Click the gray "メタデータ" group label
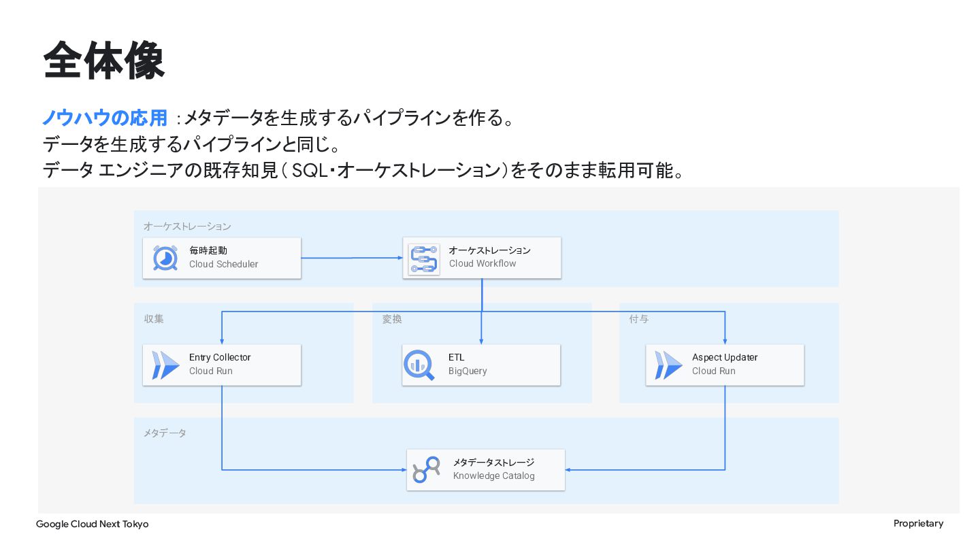This screenshot has height=551, width=980. pos(165,433)
